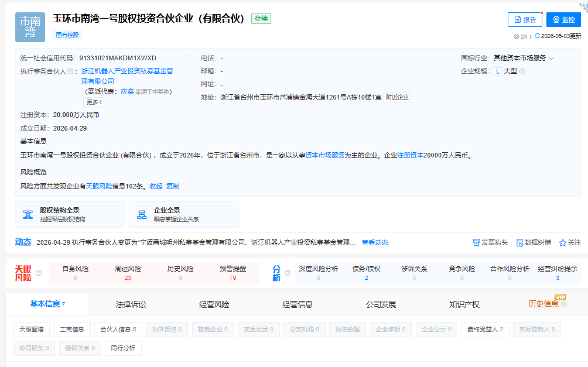Select 预警提醒 with count 79

[233, 273]
